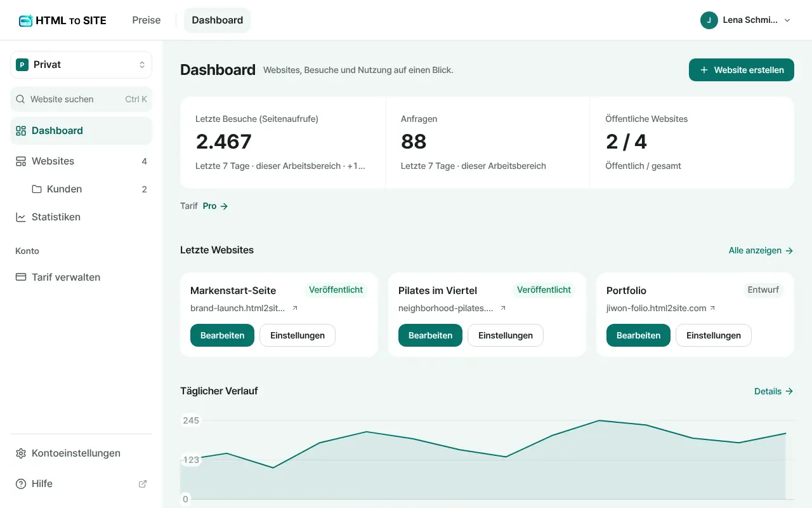Click Bearbeiten on Markenstart-Seite
This screenshot has height=508, width=812.
(222, 335)
